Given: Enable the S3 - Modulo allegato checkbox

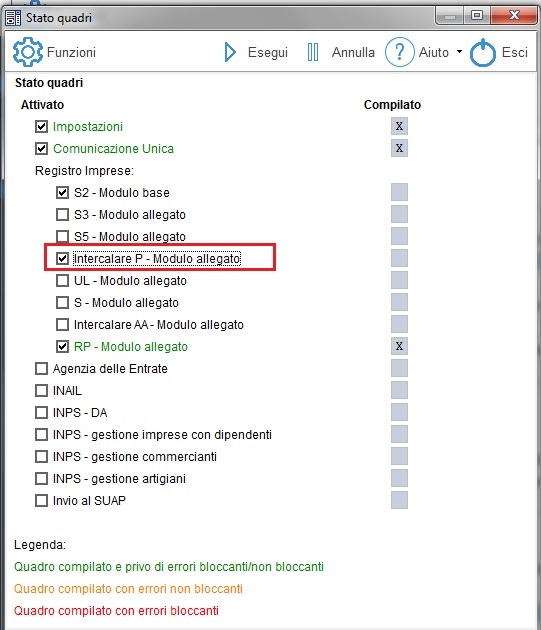Looking at the screenshot, I should pyautogui.click(x=62, y=215).
